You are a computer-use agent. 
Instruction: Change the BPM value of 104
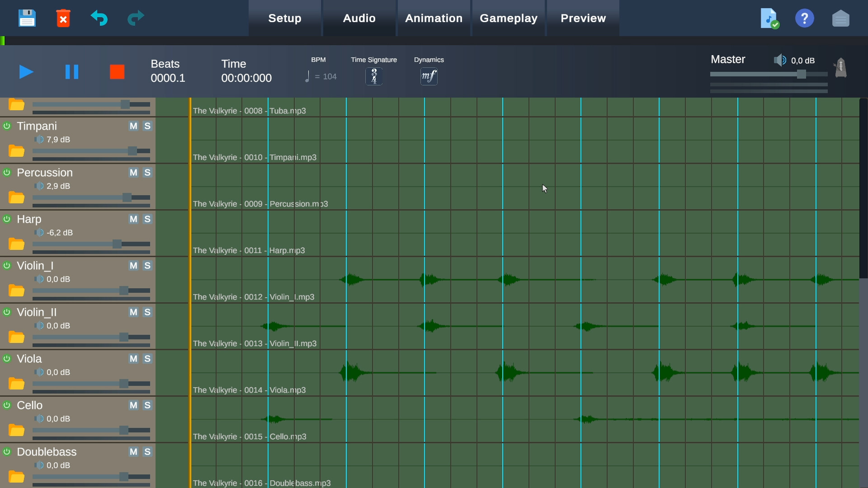[x=330, y=76]
